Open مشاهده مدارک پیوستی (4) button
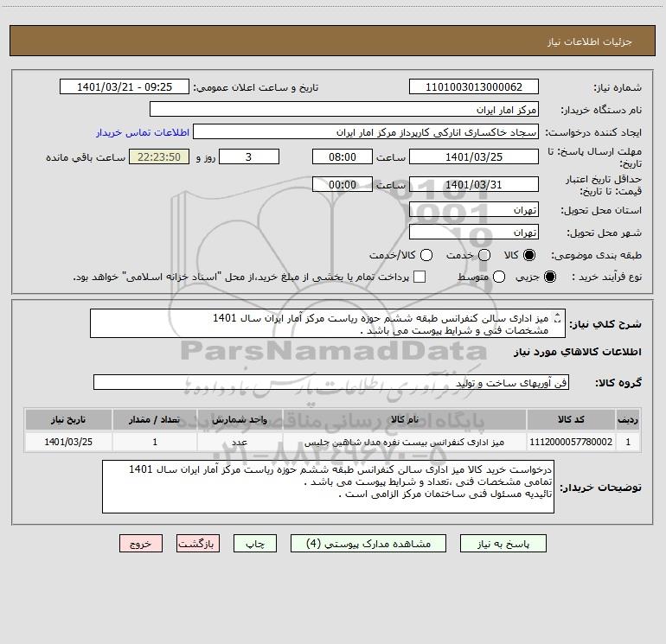This screenshot has width=666, height=644. pos(368,544)
